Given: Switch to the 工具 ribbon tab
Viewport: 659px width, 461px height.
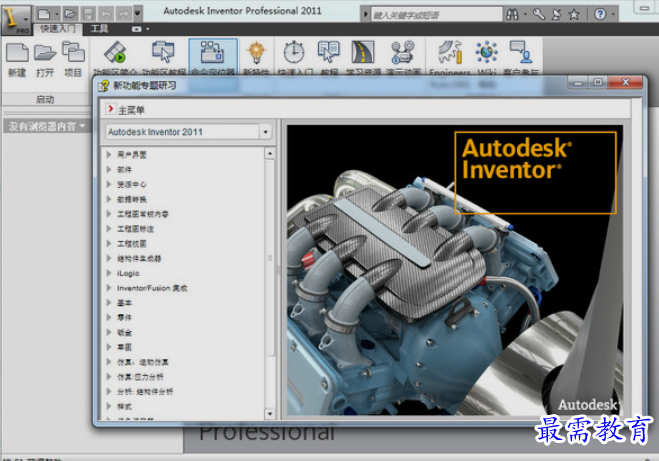Looking at the screenshot, I should (100, 29).
